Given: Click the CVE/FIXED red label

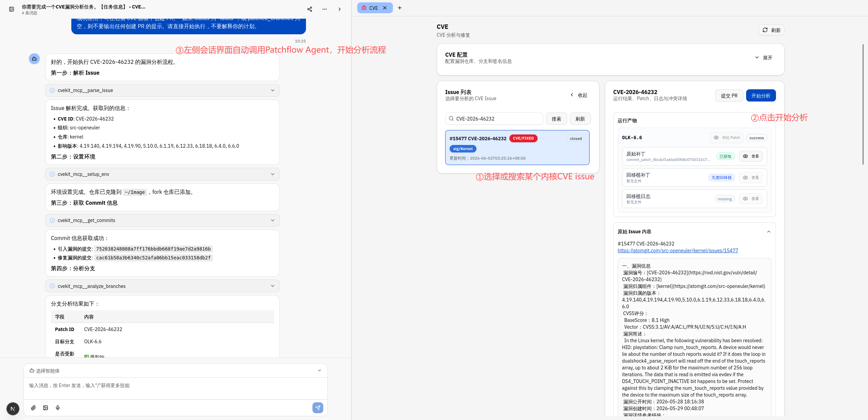Looking at the screenshot, I should [x=523, y=138].
